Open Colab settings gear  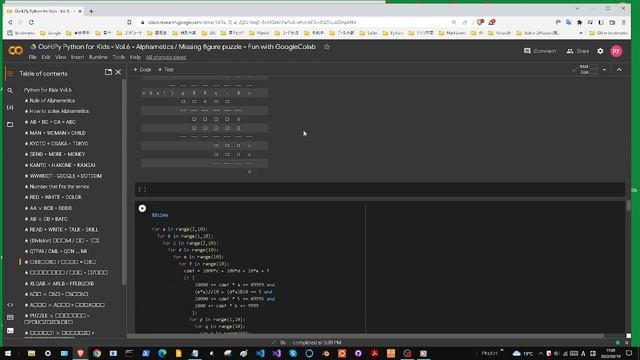(600, 51)
